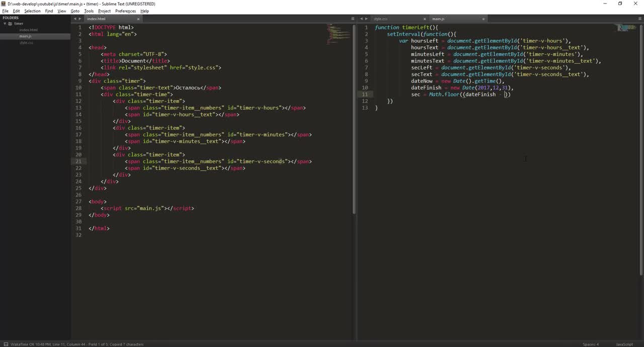Click 'dateFinish' variable on line 10
The height and width of the screenshot is (347, 644).
pyautogui.click(x=426, y=88)
